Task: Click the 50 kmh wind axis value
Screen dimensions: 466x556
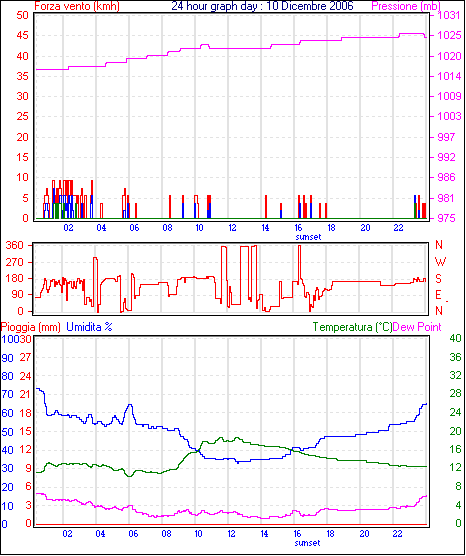Action: tap(22, 15)
